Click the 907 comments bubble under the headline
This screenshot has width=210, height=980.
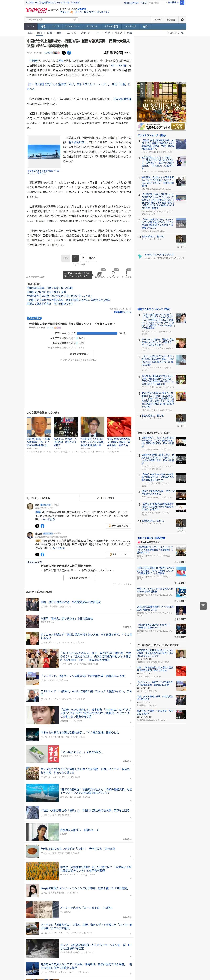pyautogui.click(x=48, y=53)
